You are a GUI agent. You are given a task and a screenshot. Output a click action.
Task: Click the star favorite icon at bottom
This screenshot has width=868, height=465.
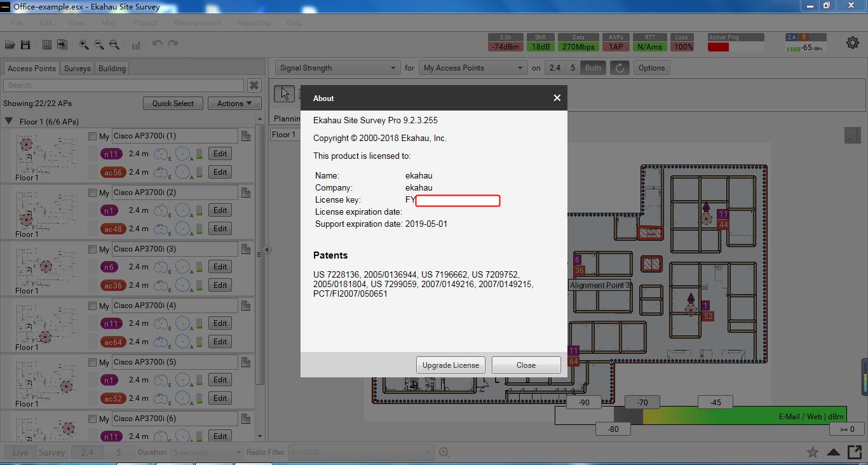pyautogui.click(x=812, y=452)
